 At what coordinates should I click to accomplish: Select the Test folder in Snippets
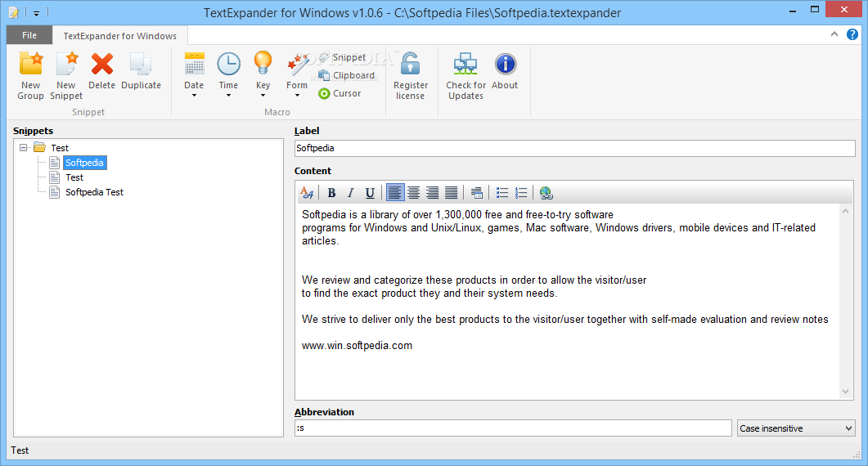click(x=59, y=148)
